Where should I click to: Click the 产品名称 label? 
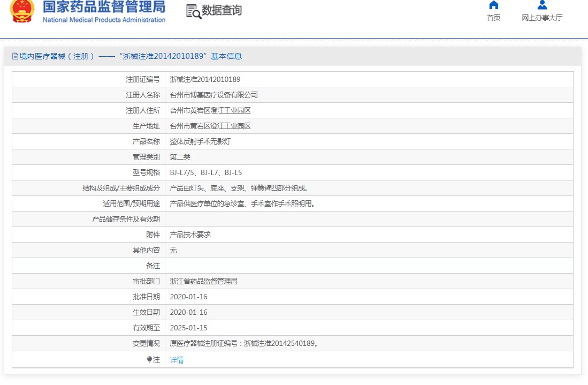click(x=146, y=141)
